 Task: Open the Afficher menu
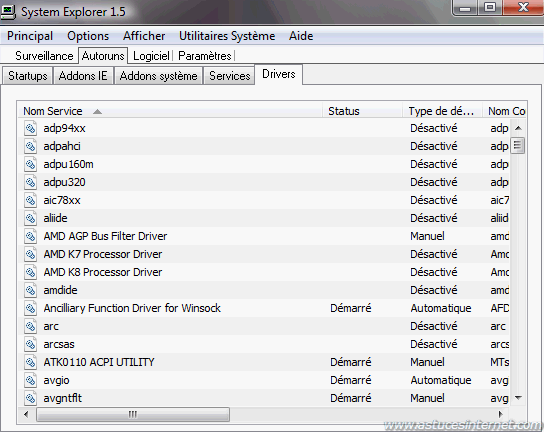pyautogui.click(x=144, y=36)
